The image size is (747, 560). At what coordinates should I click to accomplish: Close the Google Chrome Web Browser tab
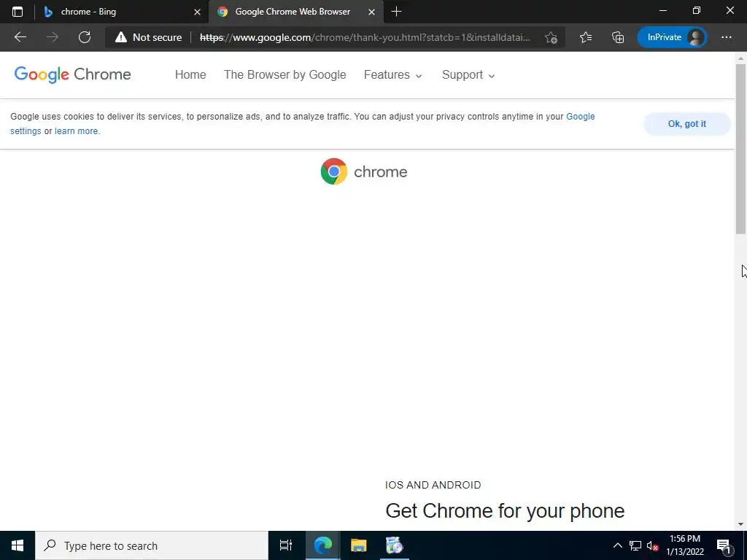(371, 12)
